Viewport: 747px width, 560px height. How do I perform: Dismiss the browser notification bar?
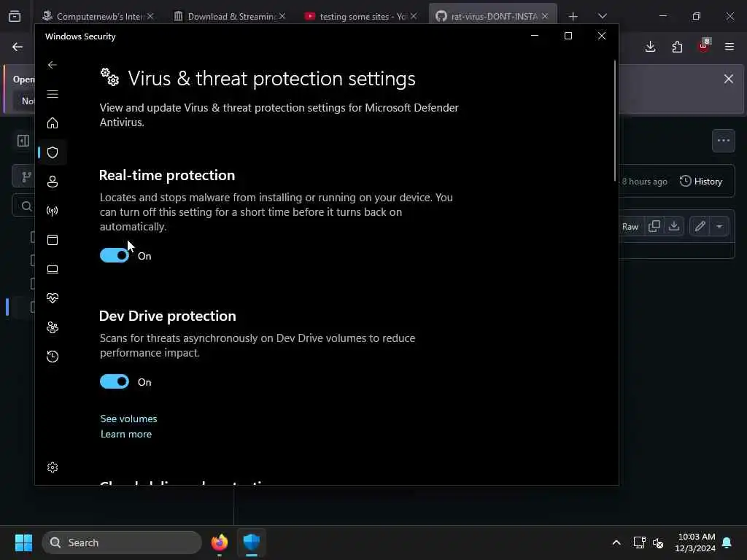[729, 79]
